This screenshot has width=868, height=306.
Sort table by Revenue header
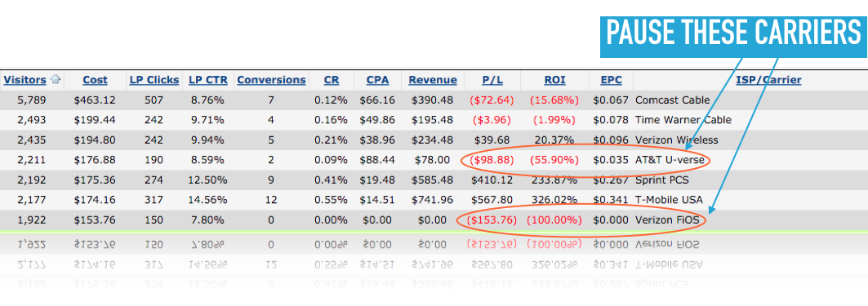[433, 80]
